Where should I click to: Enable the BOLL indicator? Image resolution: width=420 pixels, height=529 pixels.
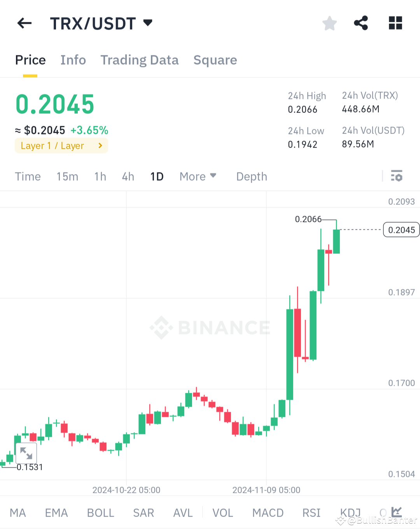click(x=100, y=513)
